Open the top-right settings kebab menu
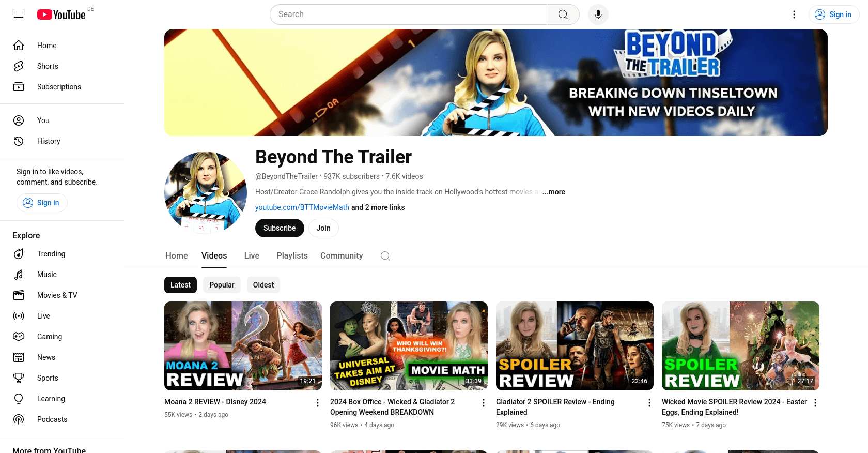This screenshot has height=453, width=868. point(794,14)
